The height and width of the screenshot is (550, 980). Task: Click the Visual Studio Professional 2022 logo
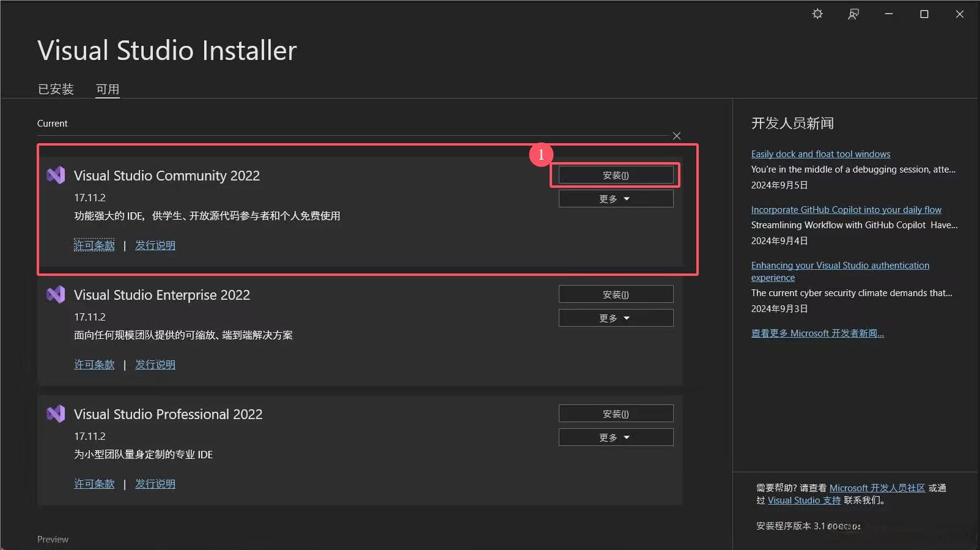[x=56, y=414]
